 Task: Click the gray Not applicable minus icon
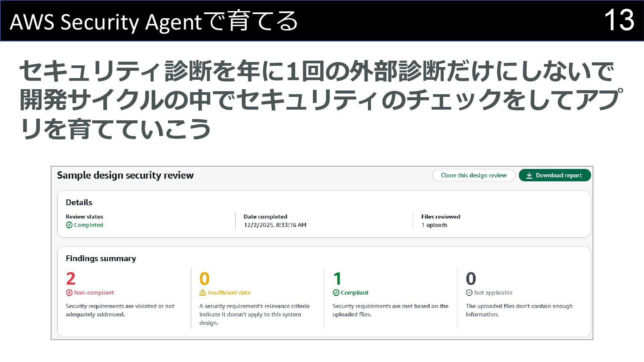pos(469,293)
